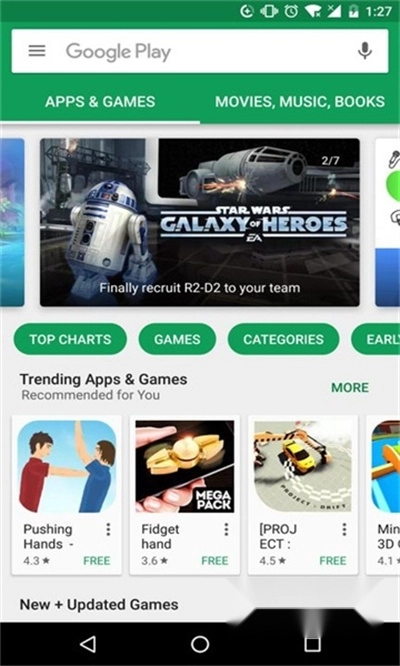Open the PROJECT drift car game icon
Viewport: 400px width, 666px height.
pos(303,466)
